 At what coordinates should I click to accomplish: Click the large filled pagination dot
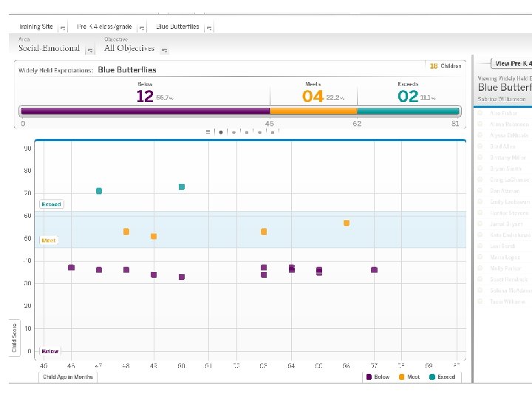(221, 132)
